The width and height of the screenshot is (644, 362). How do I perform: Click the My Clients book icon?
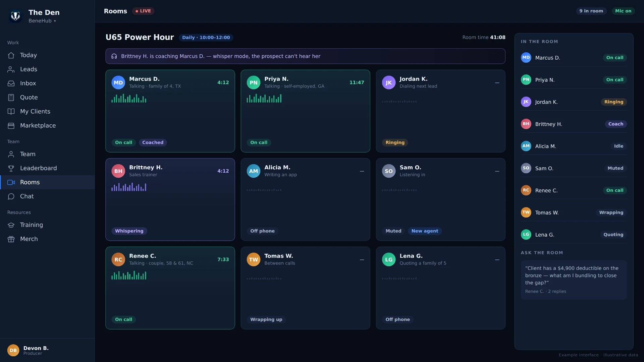point(11,112)
